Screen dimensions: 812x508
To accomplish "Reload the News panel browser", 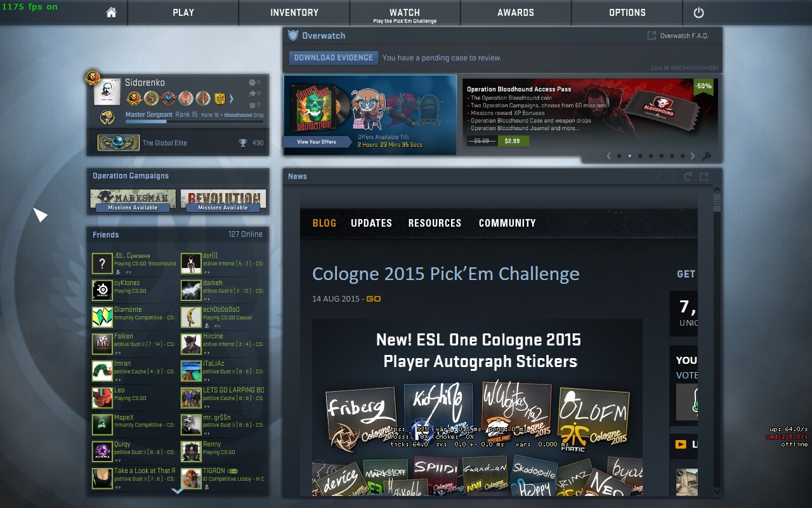I will tap(690, 177).
